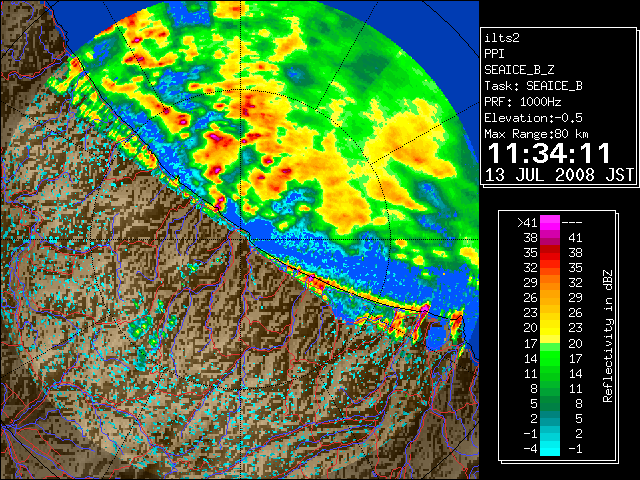Click the '-4' legend label
This screenshot has height=480, width=640.
tap(530, 449)
